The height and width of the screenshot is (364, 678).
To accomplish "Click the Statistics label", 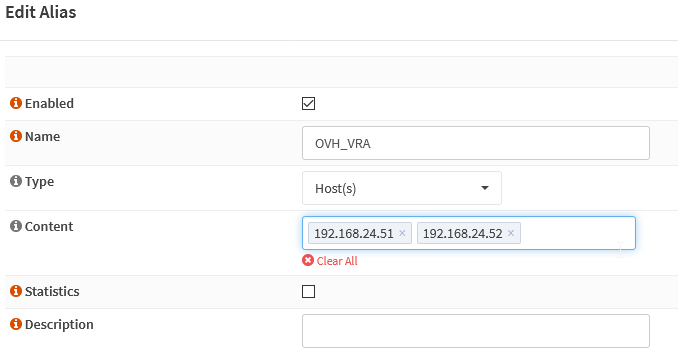I will [52, 291].
